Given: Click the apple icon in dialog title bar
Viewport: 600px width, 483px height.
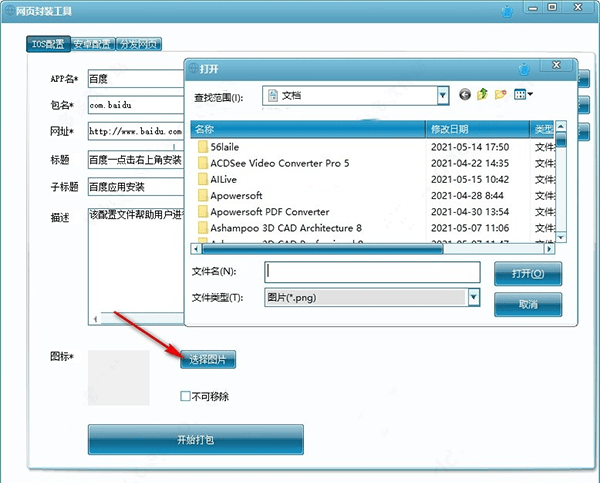Looking at the screenshot, I should (524, 69).
